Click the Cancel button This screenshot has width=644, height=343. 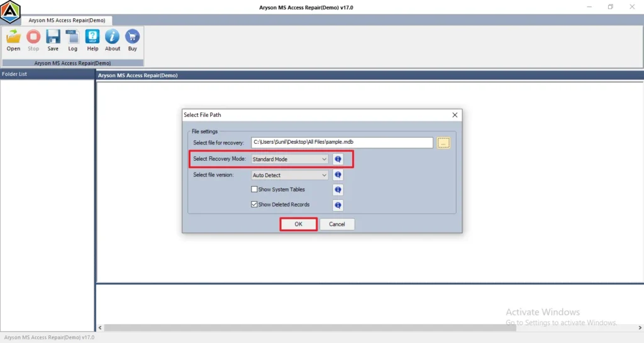(x=337, y=224)
